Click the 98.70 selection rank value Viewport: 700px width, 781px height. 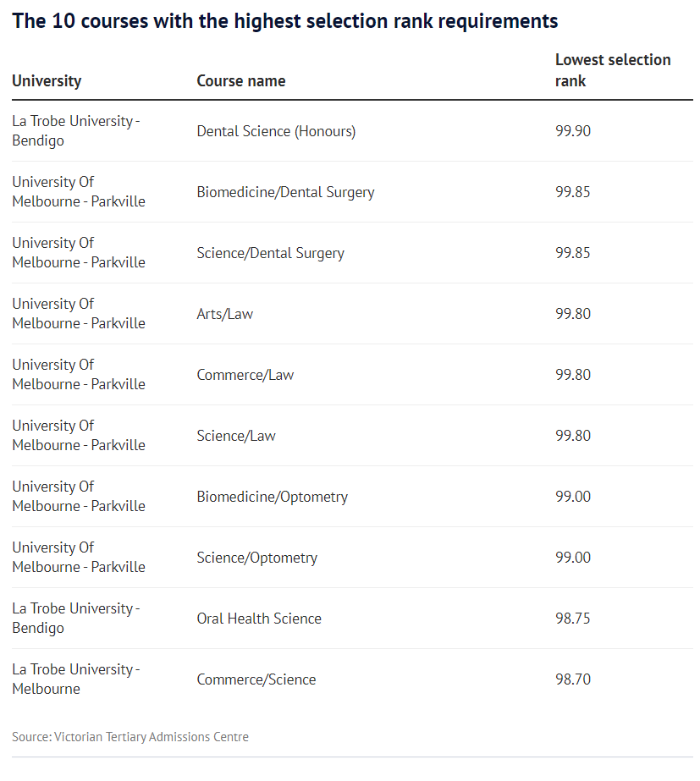click(x=573, y=679)
